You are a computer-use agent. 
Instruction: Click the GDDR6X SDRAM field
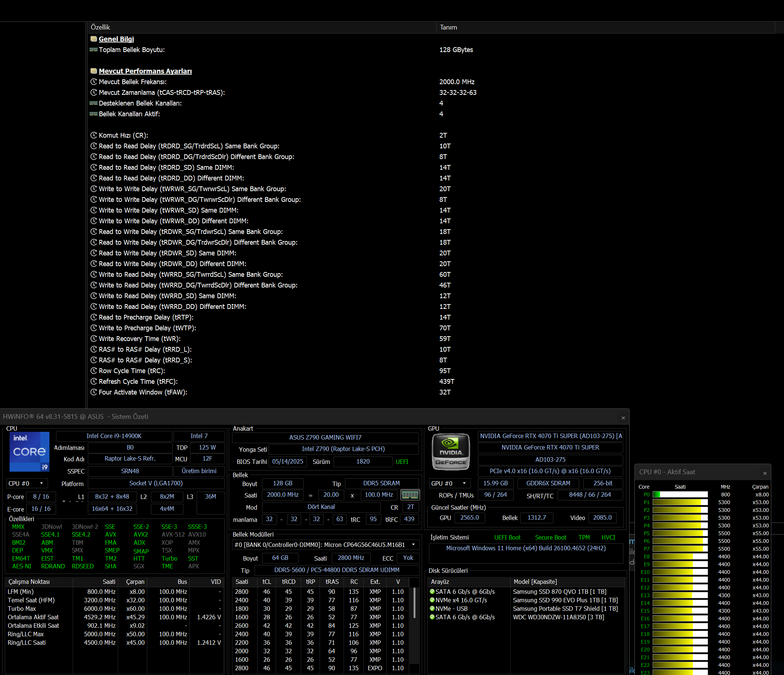pos(548,483)
